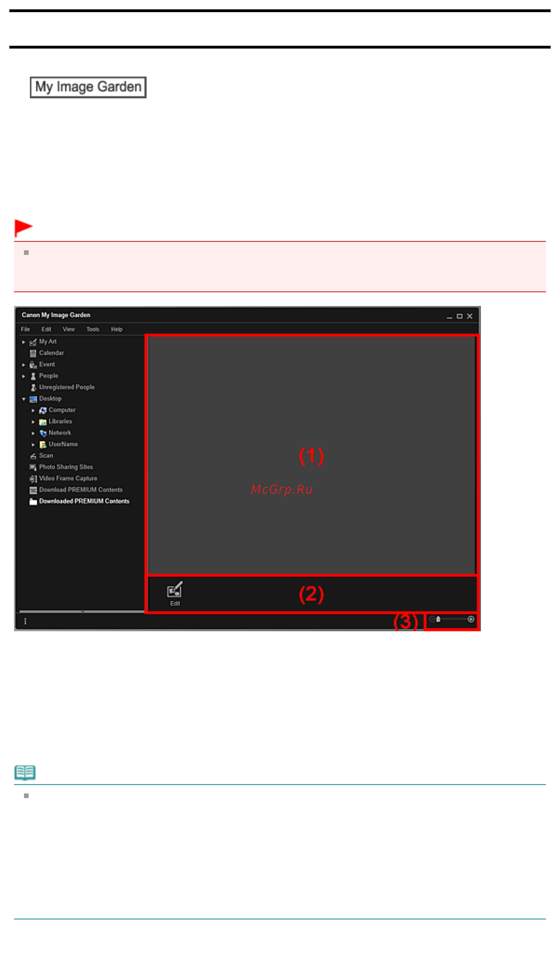560x978 pixels.
Task: Expand the Event tree node
Action: pos(23,365)
